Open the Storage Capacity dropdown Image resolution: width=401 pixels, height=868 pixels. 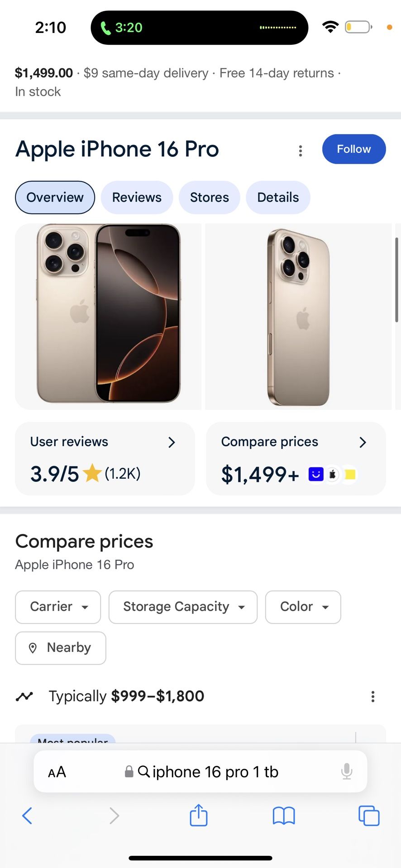tap(183, 607)
